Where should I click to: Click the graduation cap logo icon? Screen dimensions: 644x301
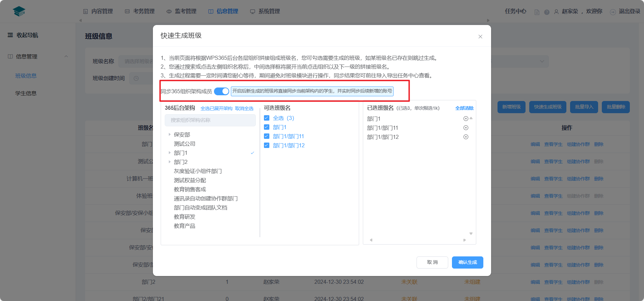click(19, 11)
